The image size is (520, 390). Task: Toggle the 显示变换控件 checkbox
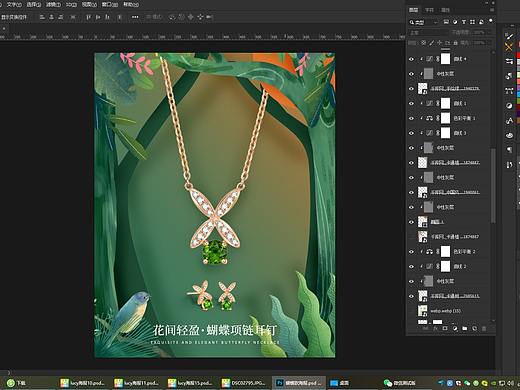click(x=14, y=17)
